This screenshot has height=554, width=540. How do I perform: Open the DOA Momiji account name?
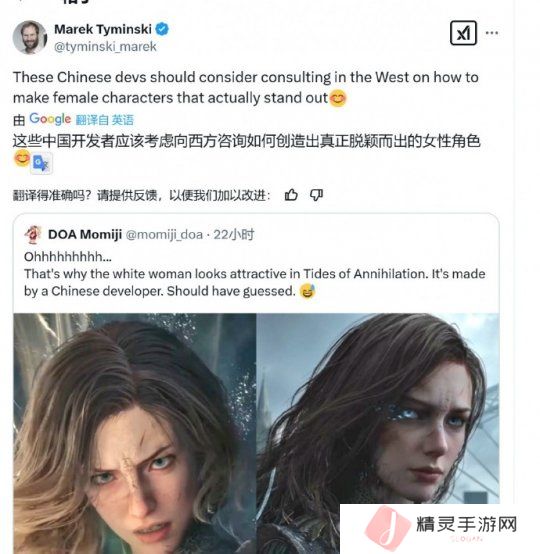pyautogui.click(x=85, y=234)
